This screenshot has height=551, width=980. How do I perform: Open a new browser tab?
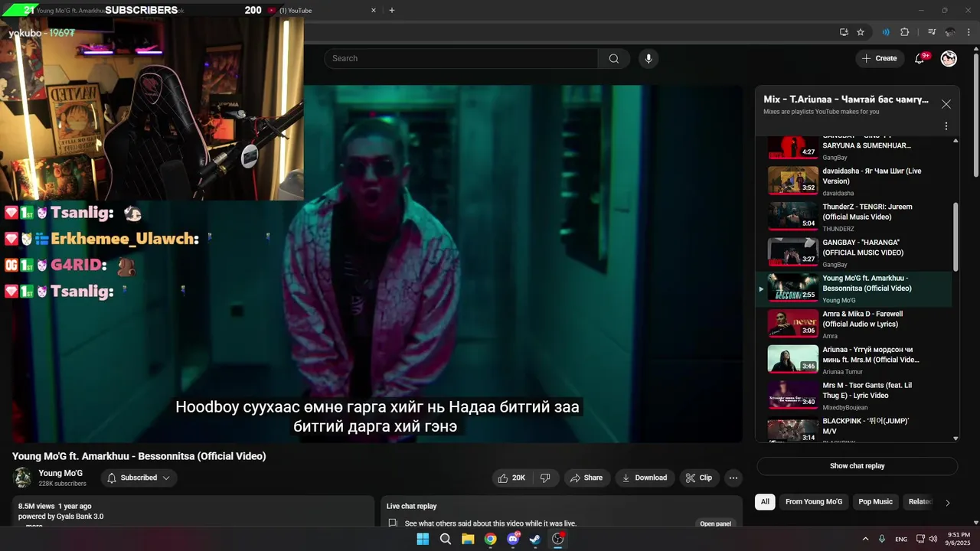[x=392, y=11]
